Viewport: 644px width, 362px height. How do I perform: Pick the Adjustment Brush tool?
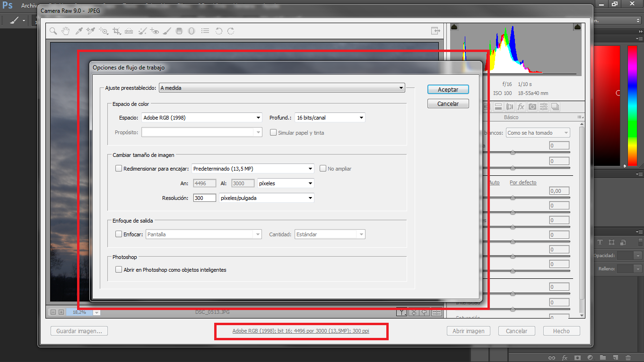(x=167, y=31)
